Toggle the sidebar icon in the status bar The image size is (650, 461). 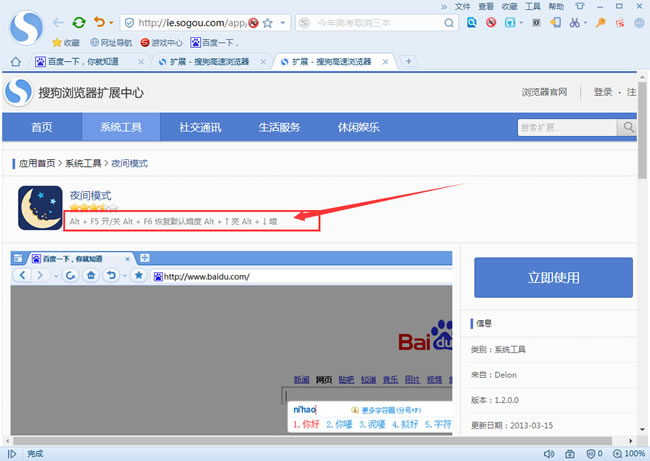click(x=12, y=454)
